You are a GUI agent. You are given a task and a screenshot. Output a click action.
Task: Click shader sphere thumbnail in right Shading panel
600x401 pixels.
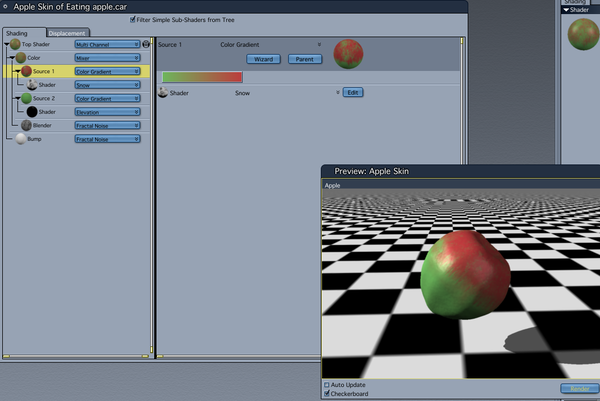[584, 34]
